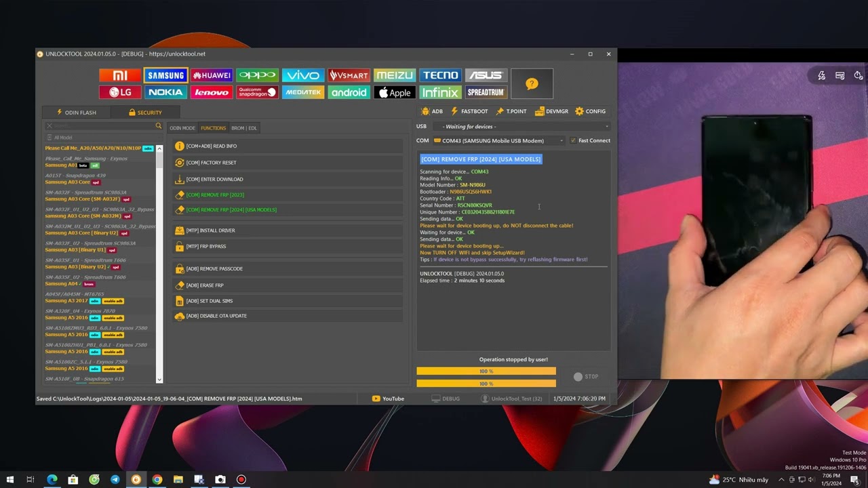868x488 pixels.
Task: Open Microsoft Edge from taskbar
Action: click(x=52, y=479)
